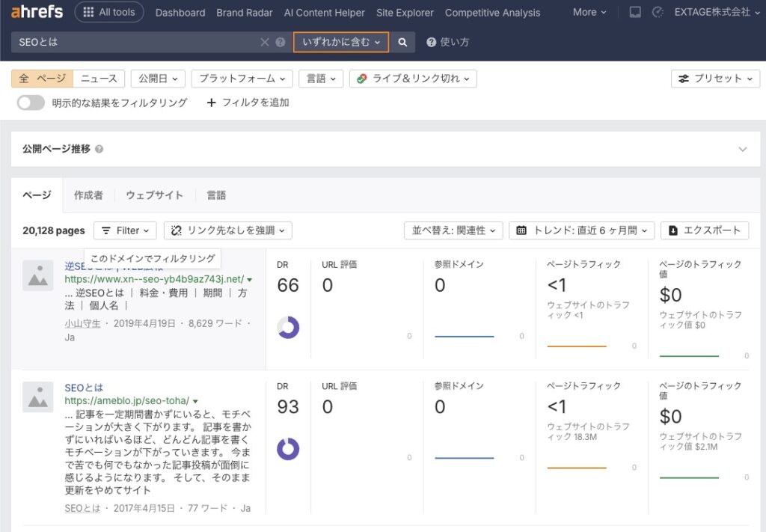
Task: Enable 明示的な結果をフィルタリング toggle
Action: click(31, 103)
